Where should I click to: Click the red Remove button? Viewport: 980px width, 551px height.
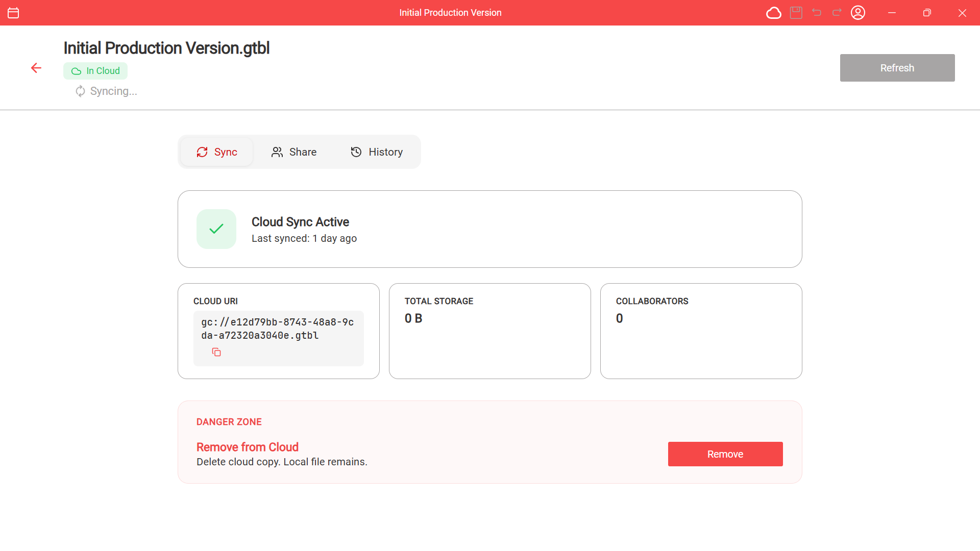tap(725, 454)
